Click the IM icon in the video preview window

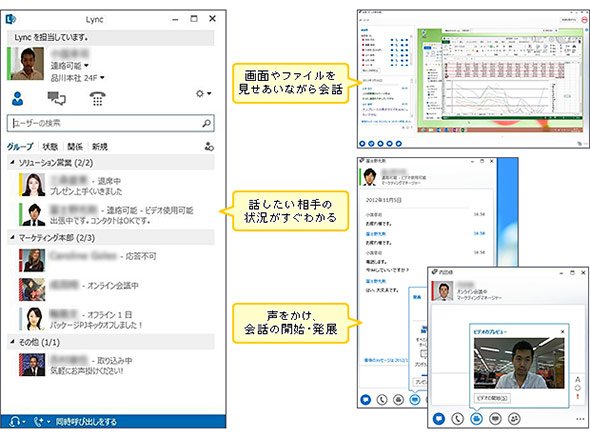pyautogui.click(x=439, y=418)
